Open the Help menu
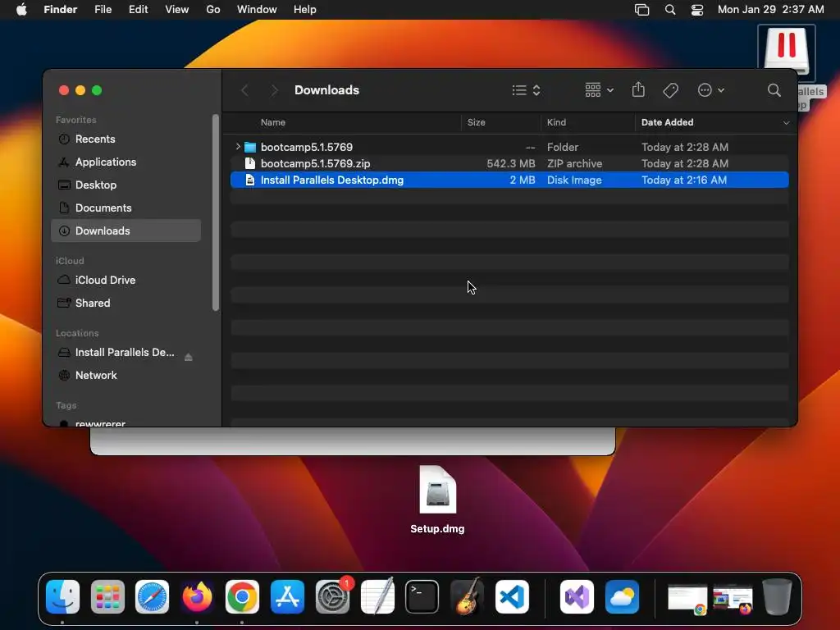 coord(305,10)
